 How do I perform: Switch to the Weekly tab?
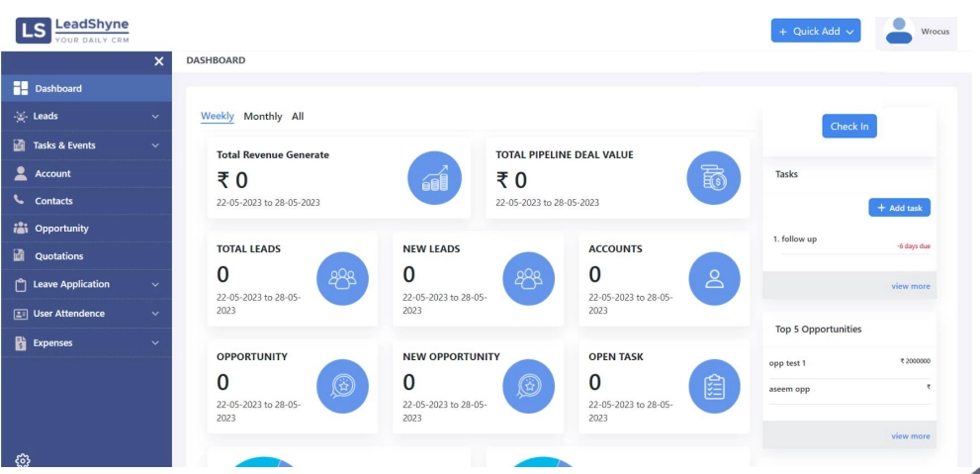point(218,117)
